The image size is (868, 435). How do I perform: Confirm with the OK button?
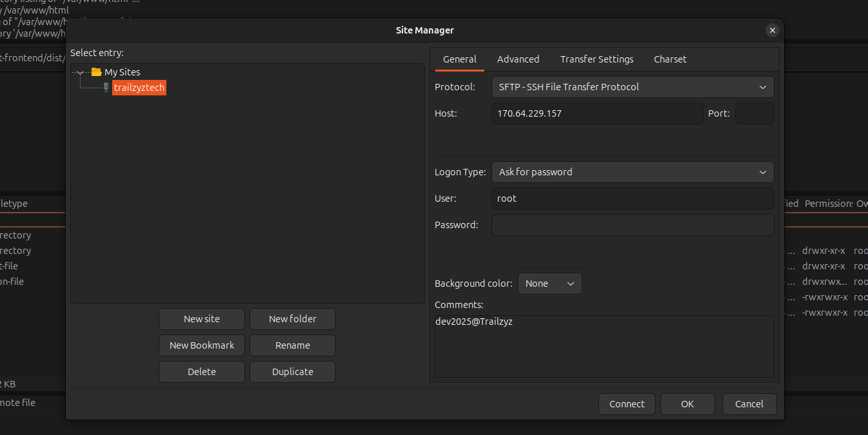pos(687,404)
